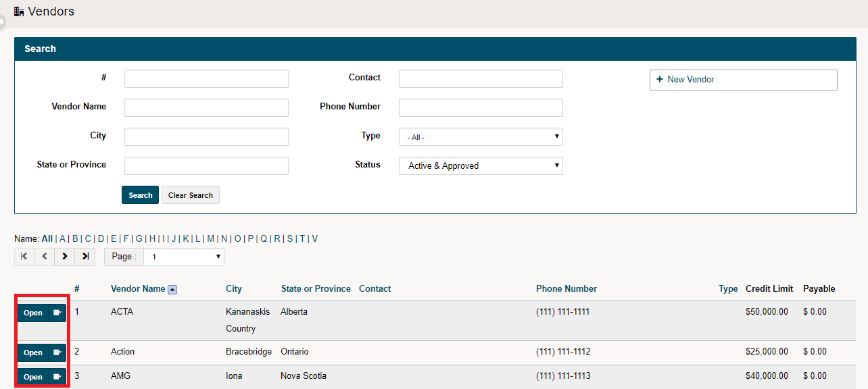Filter vendors by the letter V
Image resolution: width=868 pixels, height=389 pixels.
(314, 238)
